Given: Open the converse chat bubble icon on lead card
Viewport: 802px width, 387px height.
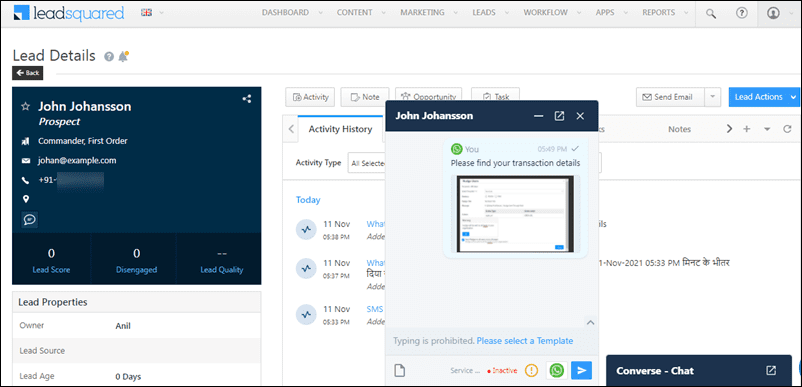Looking at the screenshot, I should 29,219.
